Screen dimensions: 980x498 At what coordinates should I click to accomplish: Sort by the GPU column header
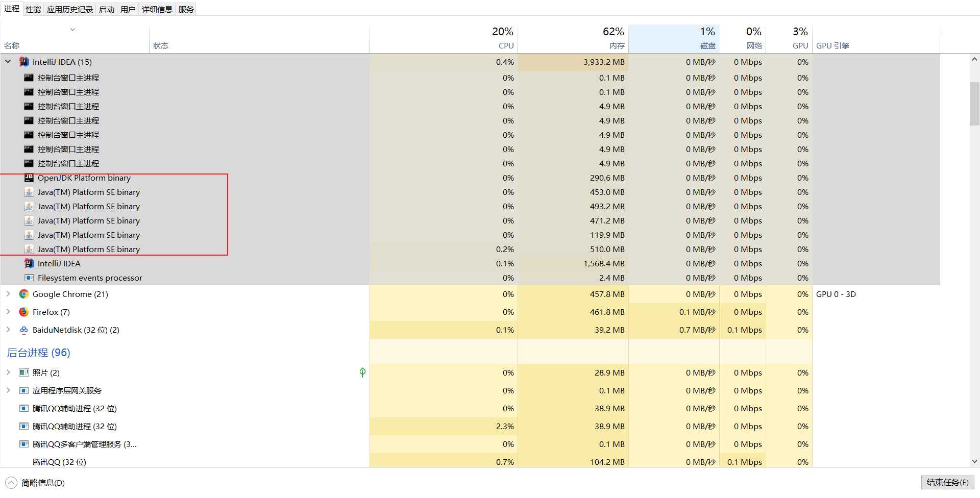[x=789, y=38]
